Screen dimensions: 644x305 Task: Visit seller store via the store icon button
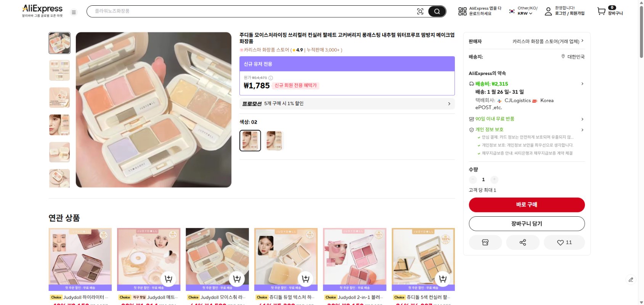[x=485, y=242]
